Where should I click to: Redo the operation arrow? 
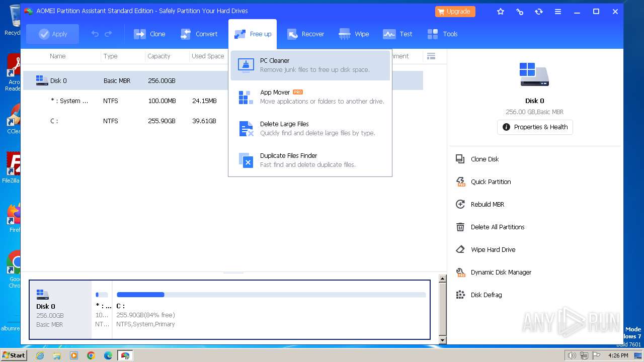click(x=108, y=34)
